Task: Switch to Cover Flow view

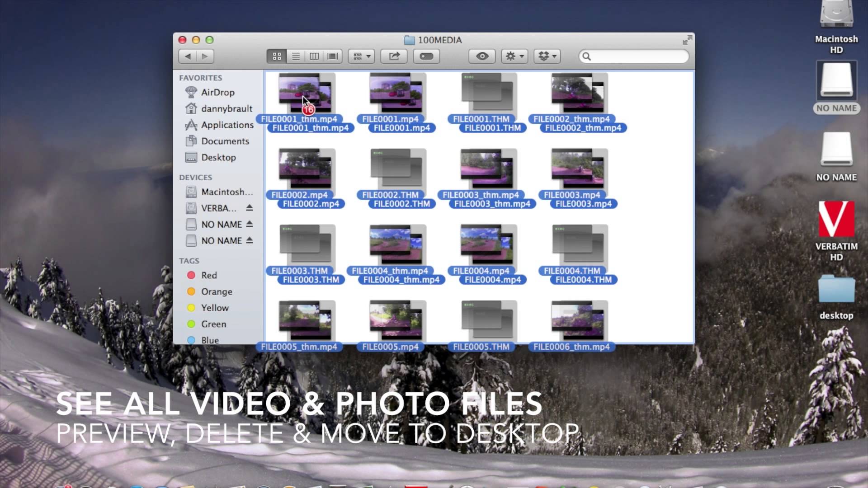Action: (333, 56)
